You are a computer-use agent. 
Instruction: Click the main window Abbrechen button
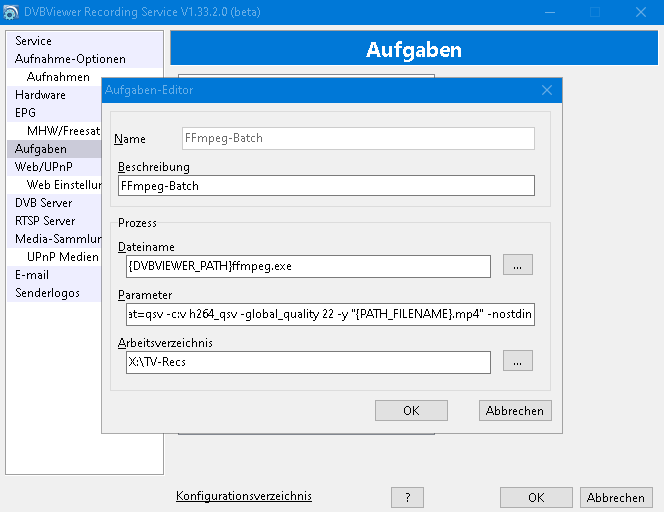[615, 497]
